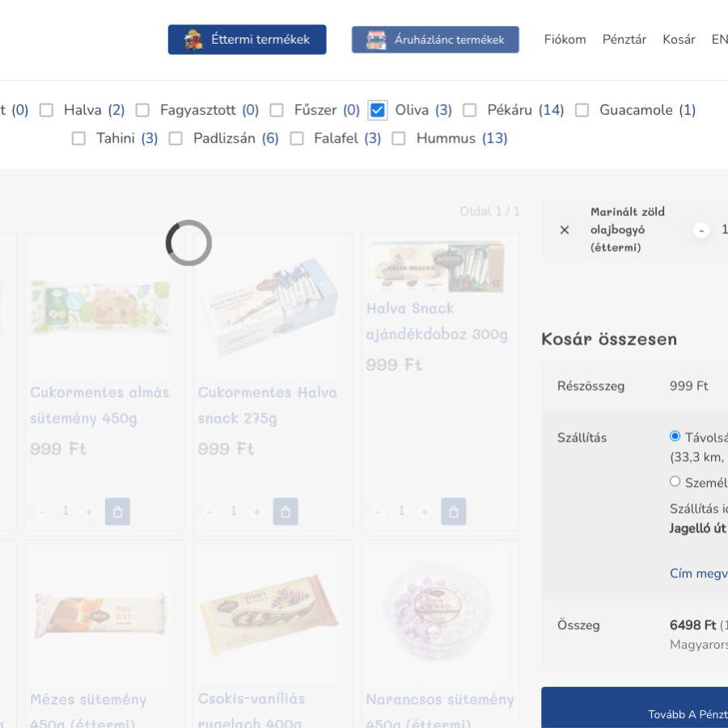
Task: Go to Pénztár in top menu
Action: point(624,39)
